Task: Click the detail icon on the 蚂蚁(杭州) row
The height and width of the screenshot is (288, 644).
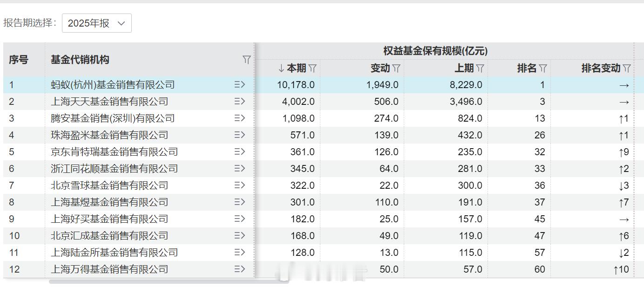Action: click(239, 84)
